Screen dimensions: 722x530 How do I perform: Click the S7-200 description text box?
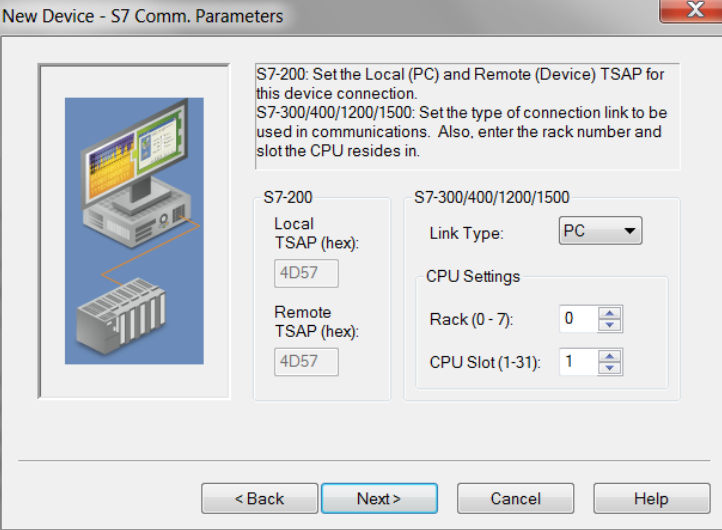467,116
